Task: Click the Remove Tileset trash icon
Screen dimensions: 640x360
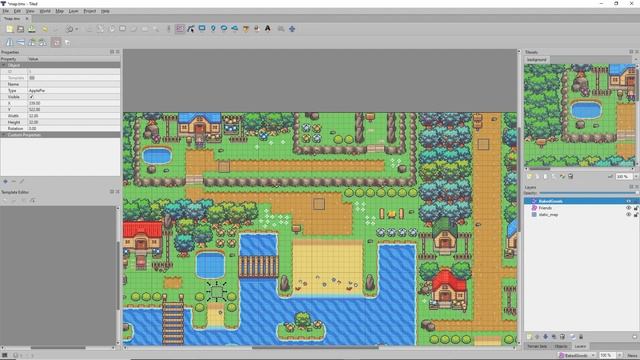Action: pyautogui.click(x=571, y=176)
